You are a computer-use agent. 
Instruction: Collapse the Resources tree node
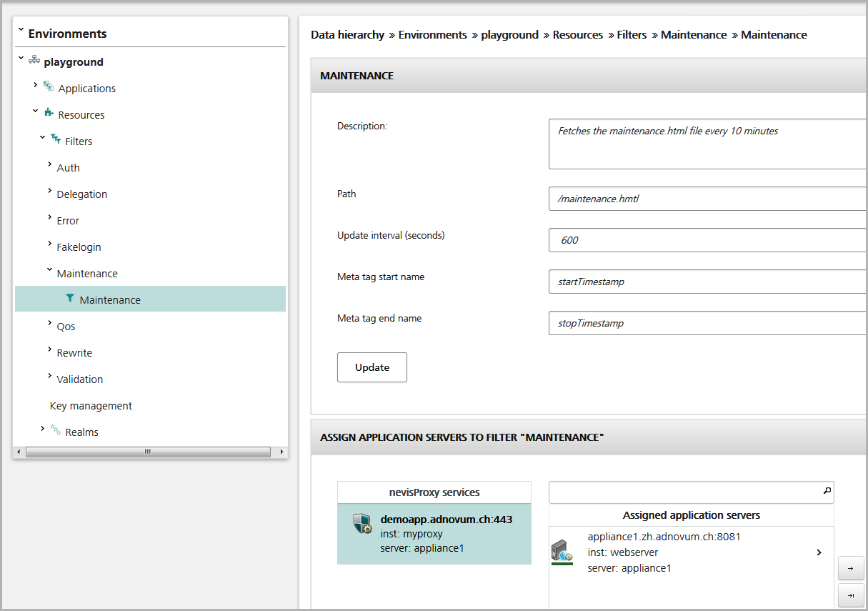[35, 111]
